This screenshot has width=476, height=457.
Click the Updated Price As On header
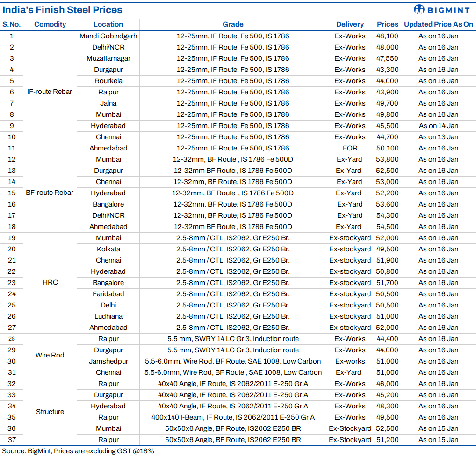tap(438, 24)
